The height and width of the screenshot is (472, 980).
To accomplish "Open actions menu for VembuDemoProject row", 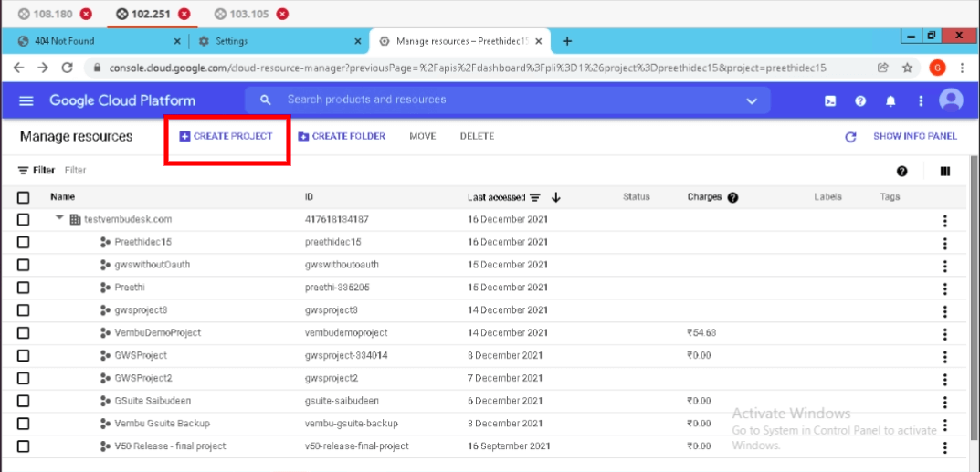I will (945, 334).
